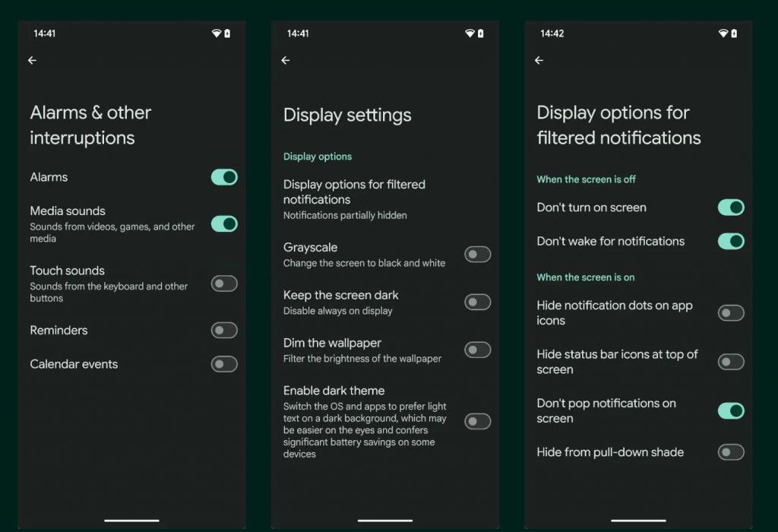
Task: Tap Wi-Fi icon on Alarms screen status bar
Action: [217, 33]
